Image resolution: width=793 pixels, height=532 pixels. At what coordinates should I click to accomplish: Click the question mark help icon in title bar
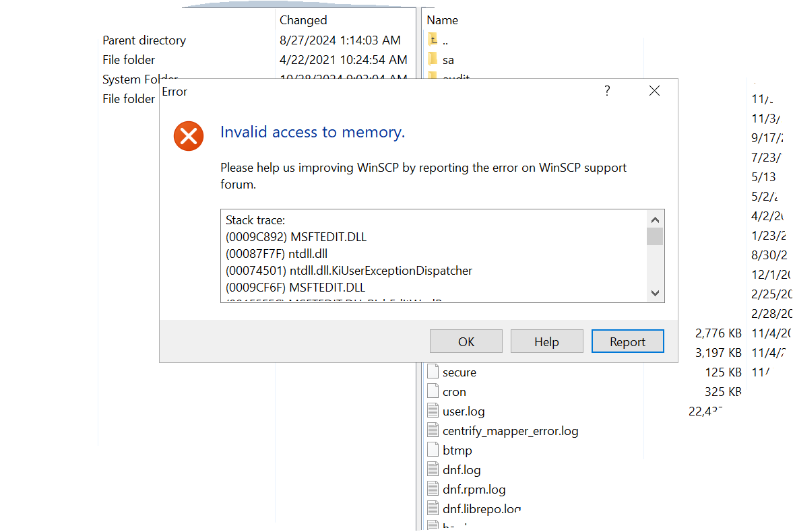pos(607,91)
